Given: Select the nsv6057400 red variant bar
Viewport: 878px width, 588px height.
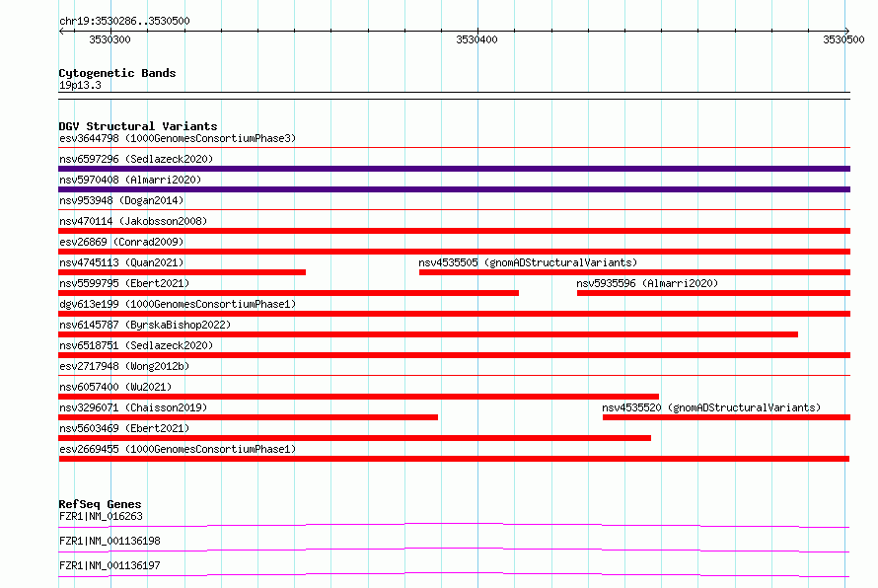Looking at the screenshot, I should click(359, 397).
